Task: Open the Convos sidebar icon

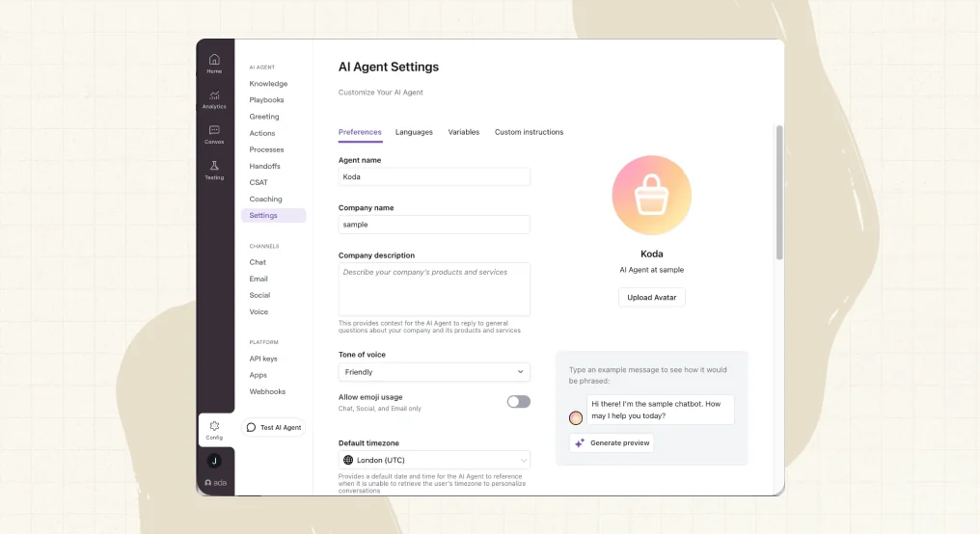Action: 214,134
